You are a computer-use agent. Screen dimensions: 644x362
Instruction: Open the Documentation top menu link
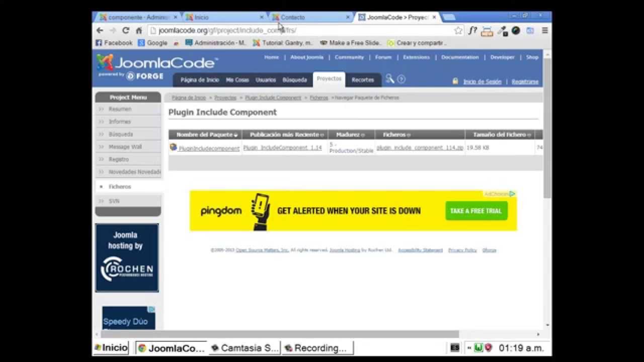coord(460,57)
